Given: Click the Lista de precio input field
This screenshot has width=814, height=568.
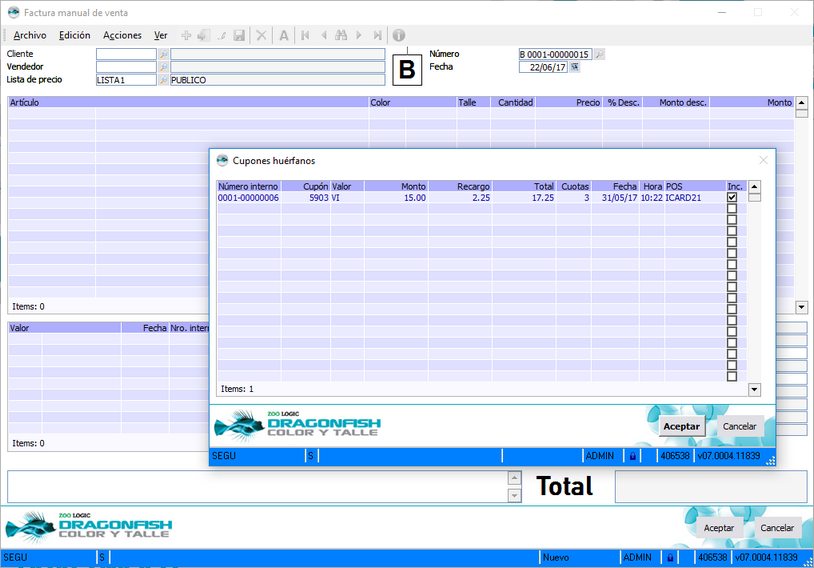Looking at the screenshot, I should pos(126,80).
